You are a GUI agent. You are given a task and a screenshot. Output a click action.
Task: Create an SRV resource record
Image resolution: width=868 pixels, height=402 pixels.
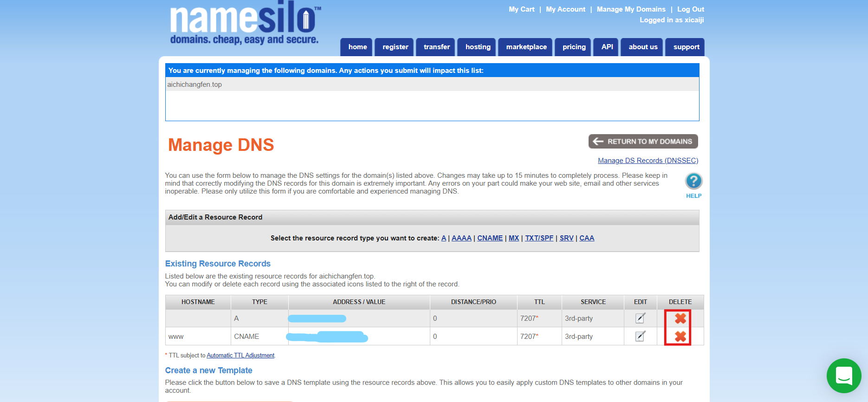tap(566, 238)
